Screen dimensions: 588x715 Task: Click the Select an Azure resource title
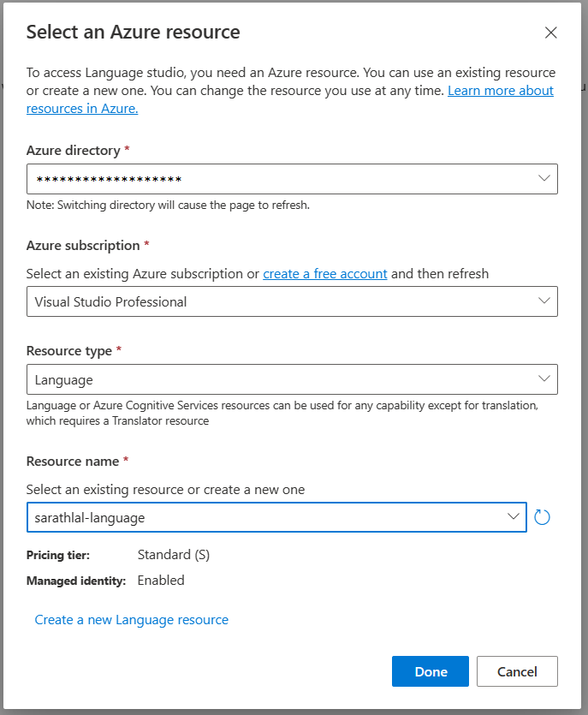(x=133, y=32)
